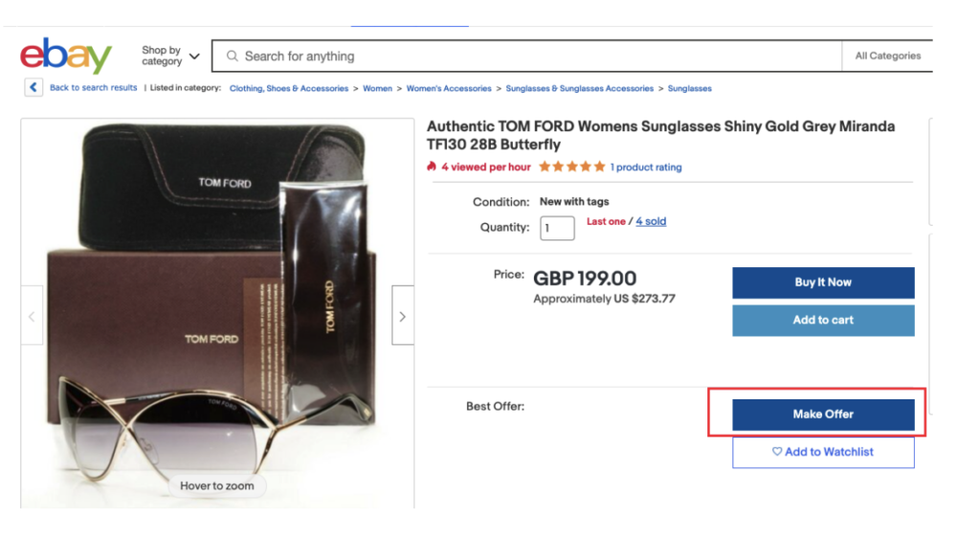The width and height of the screenshot is (980, 541).
Task: Click Clothing, Shoes & Accessories breadcrumb
Action: [289, 88]
